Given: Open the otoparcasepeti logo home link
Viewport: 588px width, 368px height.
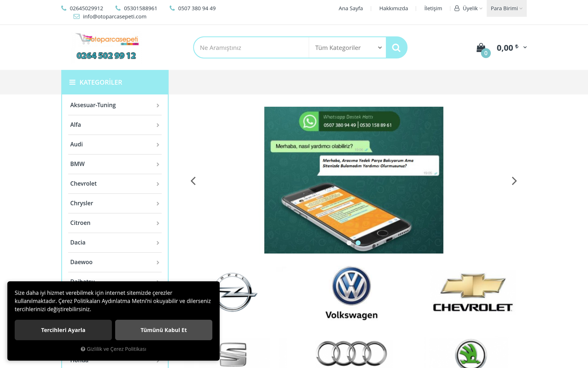Looking at the screenshot, I should [x=107, y=47].
